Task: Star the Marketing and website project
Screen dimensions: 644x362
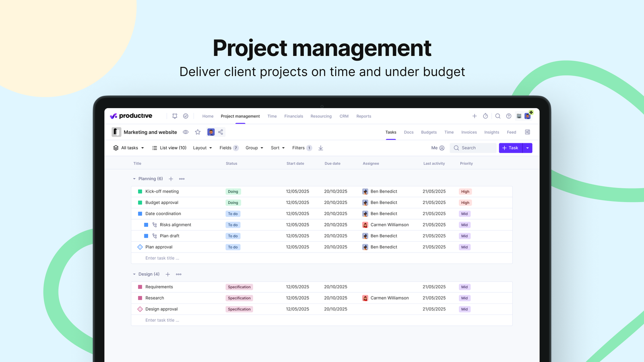Action: point(198,132)
